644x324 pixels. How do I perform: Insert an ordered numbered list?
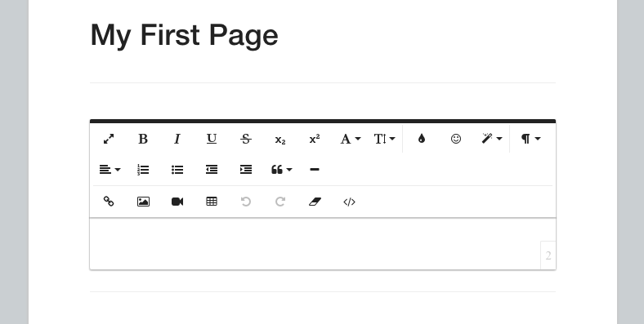(143, 170)
